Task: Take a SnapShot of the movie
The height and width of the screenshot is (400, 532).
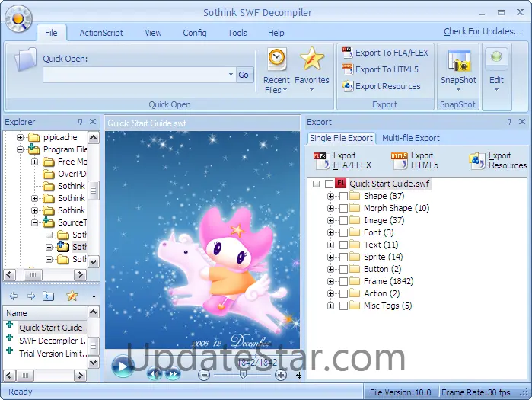Action: (x=458, y=70)
